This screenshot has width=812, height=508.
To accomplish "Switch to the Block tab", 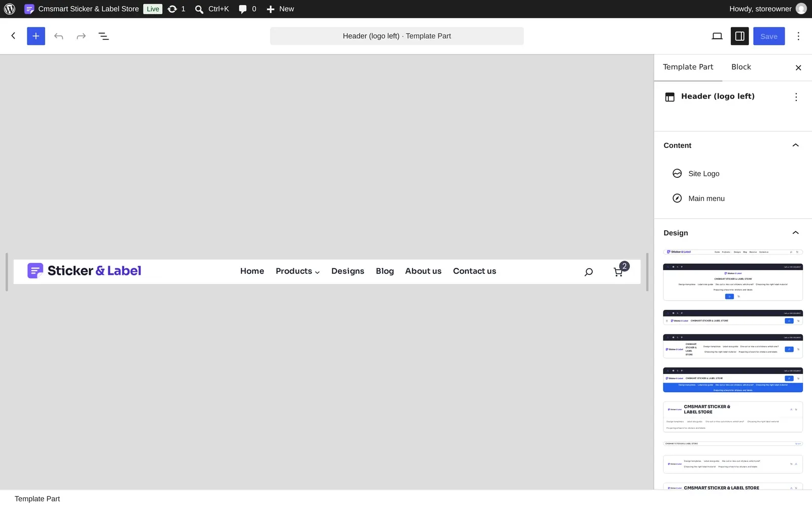I will [741, 67].
